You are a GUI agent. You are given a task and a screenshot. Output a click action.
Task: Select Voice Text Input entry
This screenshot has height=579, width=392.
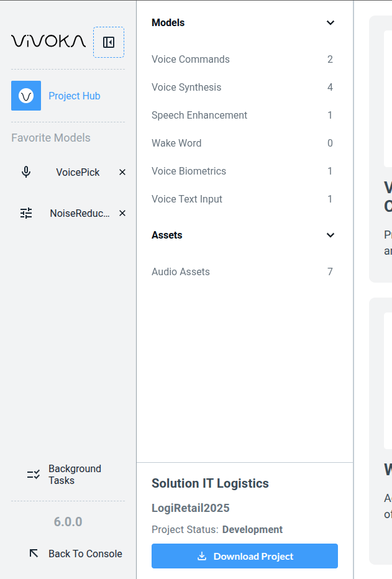pos(187,199)
